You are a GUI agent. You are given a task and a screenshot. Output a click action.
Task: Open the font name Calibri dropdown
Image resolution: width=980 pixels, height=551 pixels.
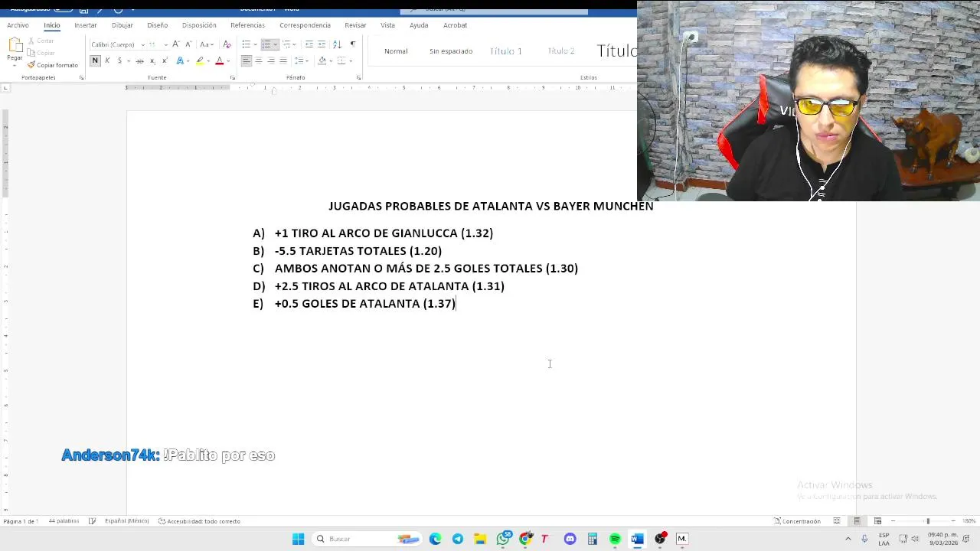point(143,44)
